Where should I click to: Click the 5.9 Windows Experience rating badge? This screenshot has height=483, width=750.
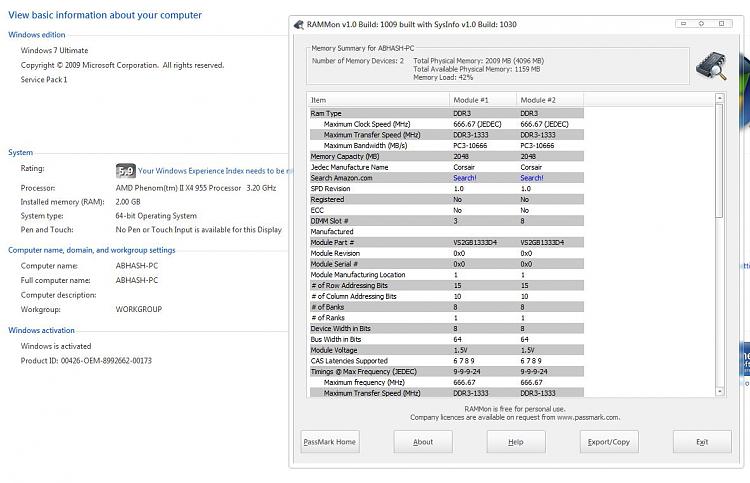tap(125, 171)
